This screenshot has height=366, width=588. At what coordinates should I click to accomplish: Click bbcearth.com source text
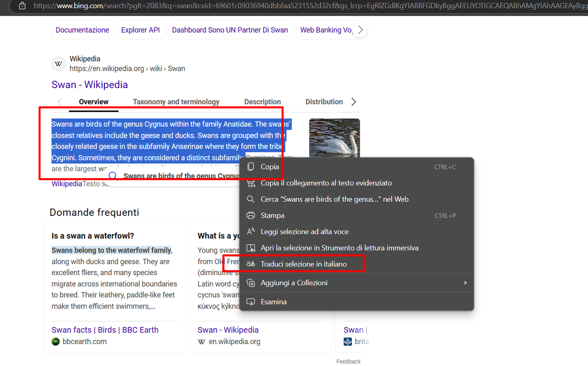[x=85, y=342]
